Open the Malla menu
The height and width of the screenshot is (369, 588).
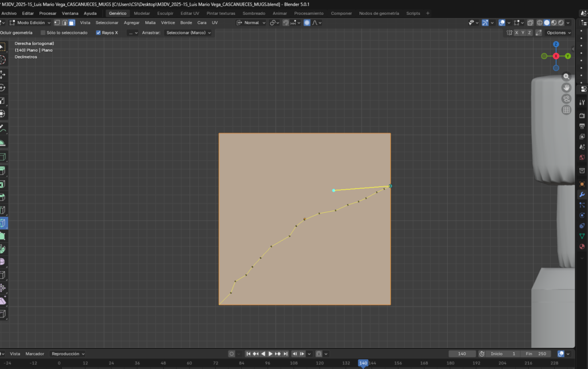(x=149, y=22)
